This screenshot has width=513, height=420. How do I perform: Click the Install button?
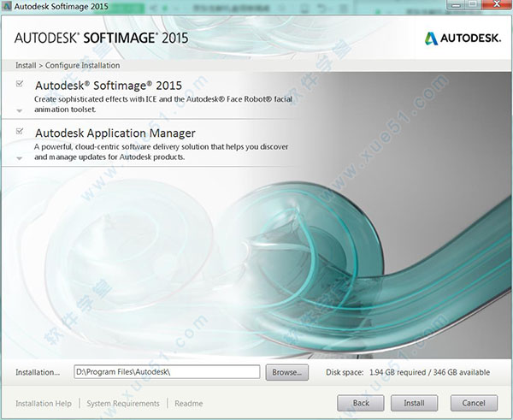point(414,403)
